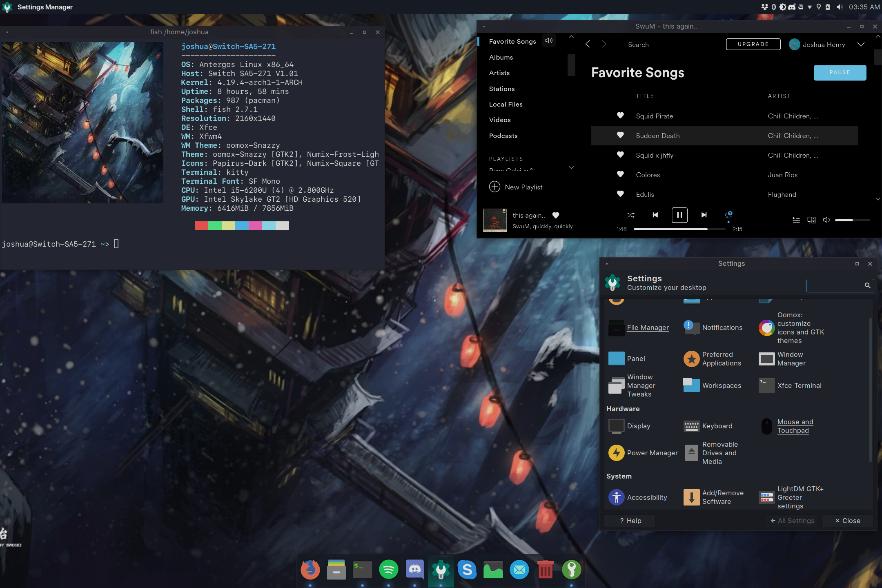Open Accessibility settings
This screenshot has width=882, height=588.
[x=638, y=497]
